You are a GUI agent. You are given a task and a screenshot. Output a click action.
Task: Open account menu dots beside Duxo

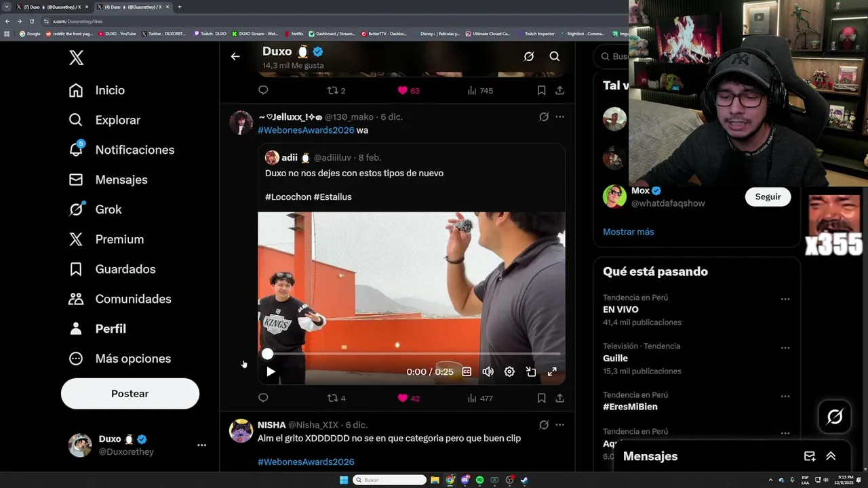(x=201, y=445)
